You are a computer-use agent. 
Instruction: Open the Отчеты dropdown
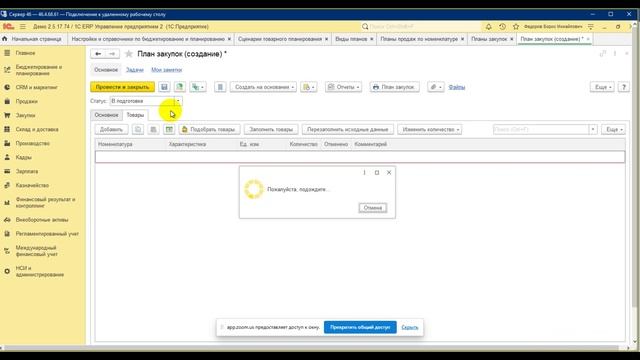click(343, 87)
